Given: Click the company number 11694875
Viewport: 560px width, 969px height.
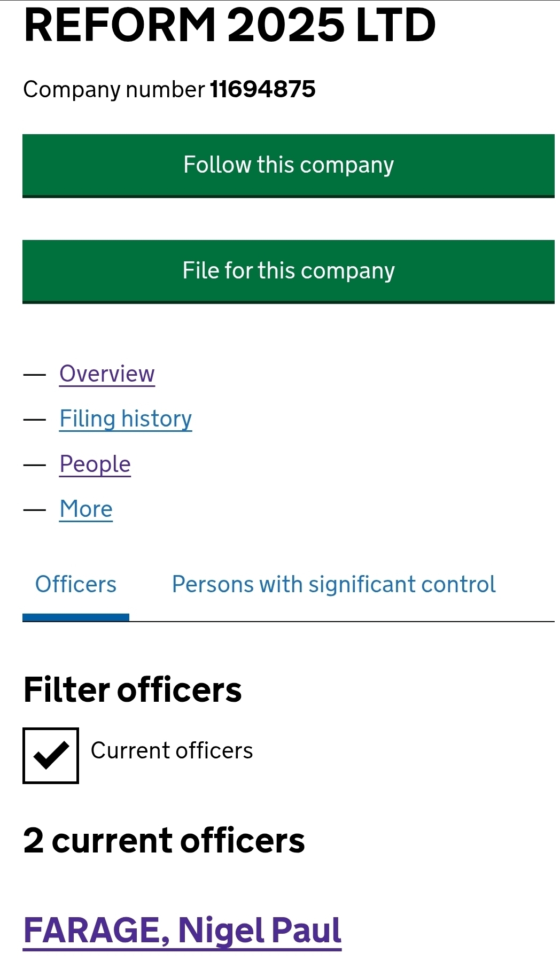Looking at the screenshot, I should pyautogui.click(x=262, y=89).
